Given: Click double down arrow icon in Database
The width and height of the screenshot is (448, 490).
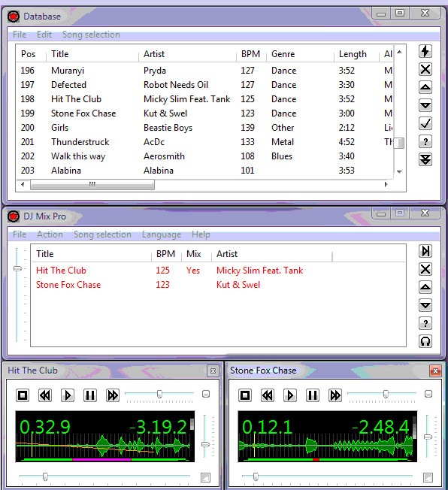Looking at the screenshot, I should [425, 159].
